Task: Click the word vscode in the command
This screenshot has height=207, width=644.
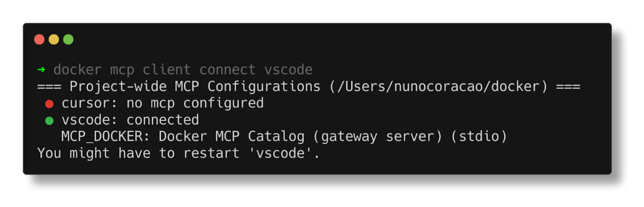Action: click(288, 70)
